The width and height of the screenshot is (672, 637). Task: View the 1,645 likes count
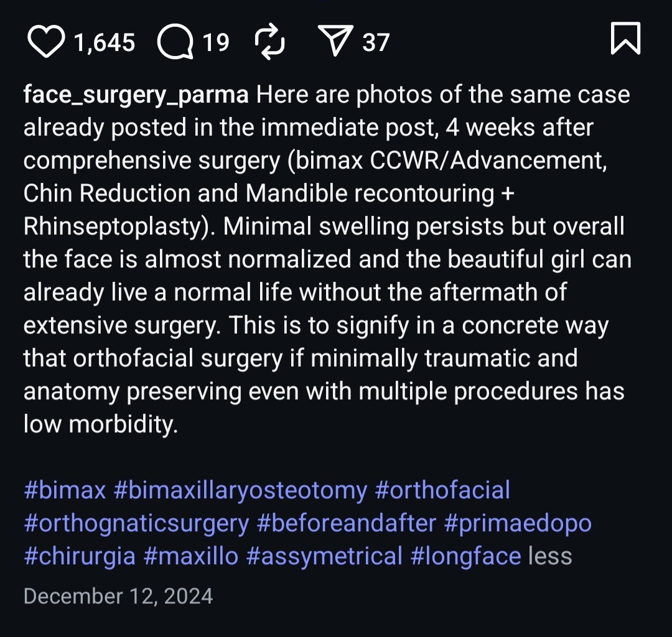coord(104,42)
